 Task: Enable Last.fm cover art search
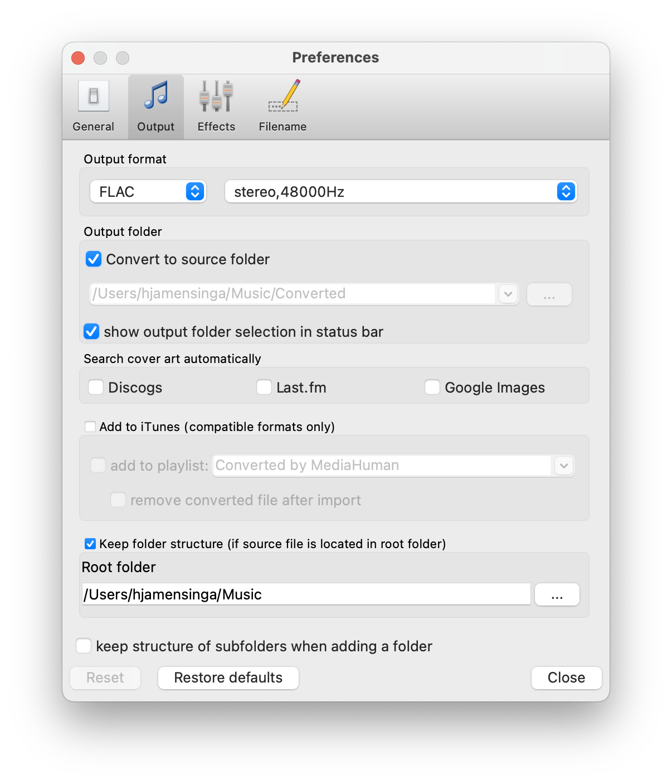264,386
